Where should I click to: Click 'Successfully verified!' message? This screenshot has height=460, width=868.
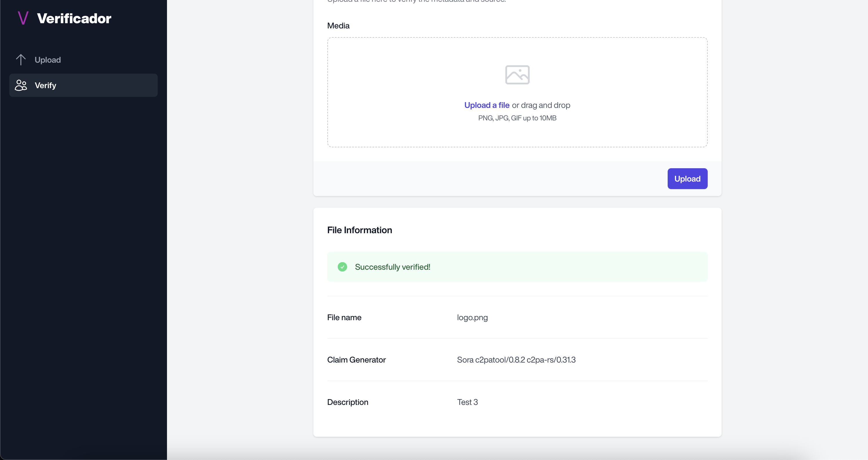[393, 267]
